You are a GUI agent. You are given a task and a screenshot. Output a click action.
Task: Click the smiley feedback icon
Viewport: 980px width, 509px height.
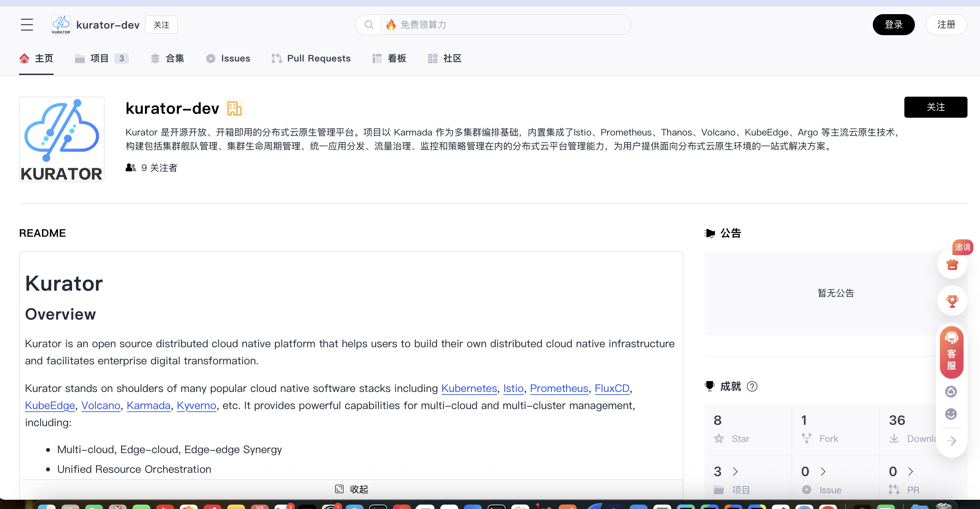[x=951, y=414]
